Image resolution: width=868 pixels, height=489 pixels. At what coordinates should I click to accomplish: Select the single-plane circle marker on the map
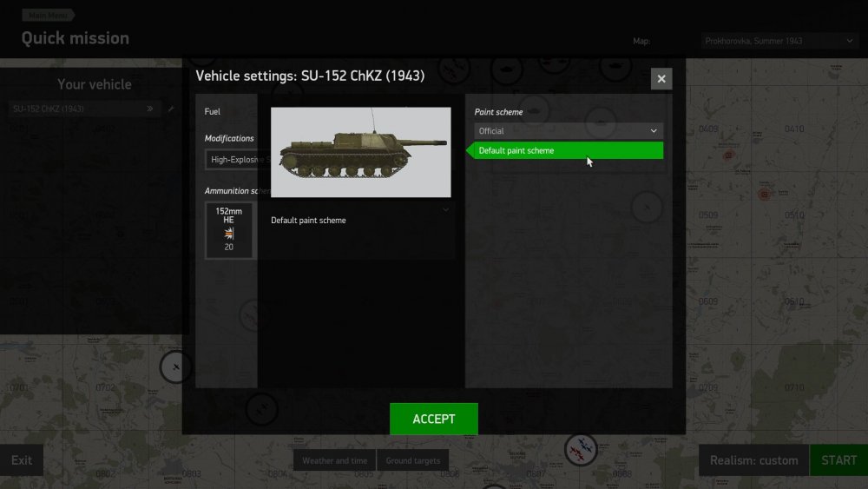(175, 367)
